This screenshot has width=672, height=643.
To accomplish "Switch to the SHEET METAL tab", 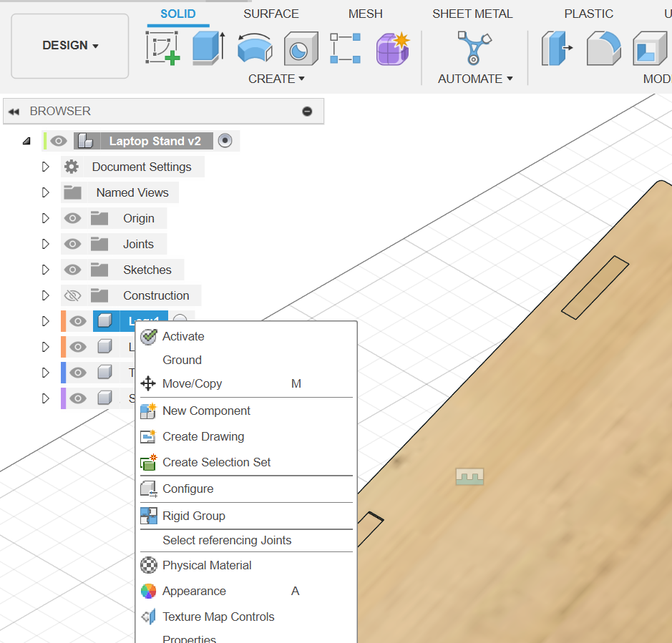I will (472, 14).
